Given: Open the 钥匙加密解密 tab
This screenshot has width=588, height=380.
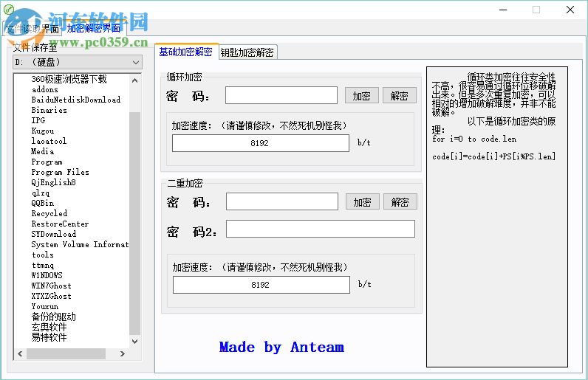Looking at the screenshot, I should (x=247, y=52).
